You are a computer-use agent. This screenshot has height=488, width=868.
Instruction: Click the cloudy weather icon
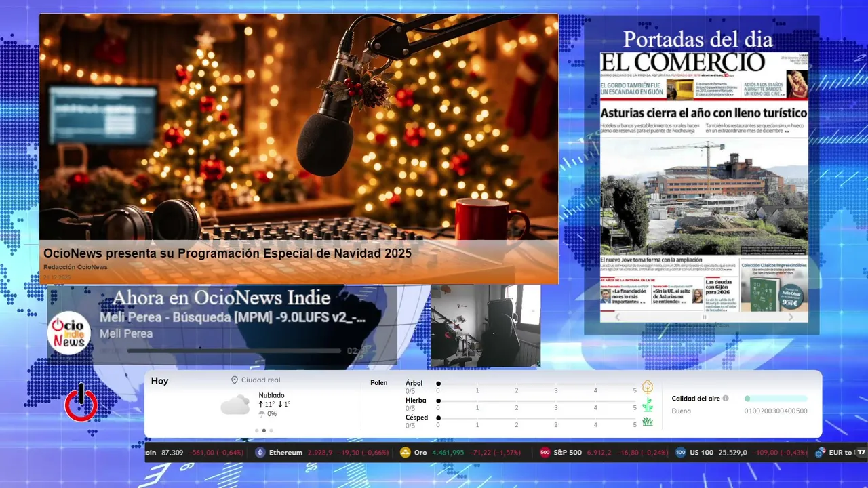235,405
